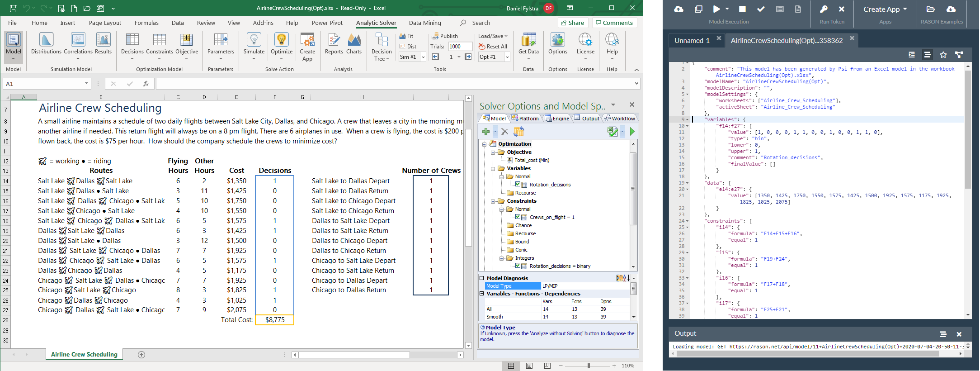Click the Reset All button

tap(493, 46)
